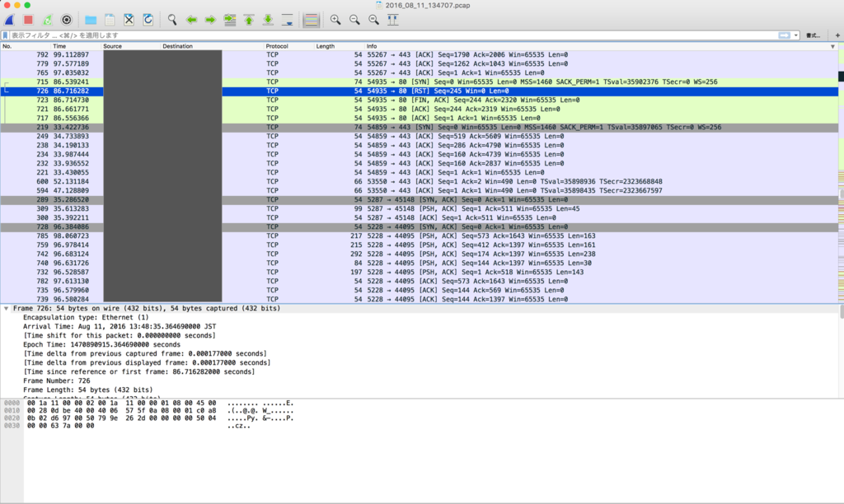Viewport: 844px width, 504px height.
Task: Sort packets by the Protocol column
Action: [277, 46]
